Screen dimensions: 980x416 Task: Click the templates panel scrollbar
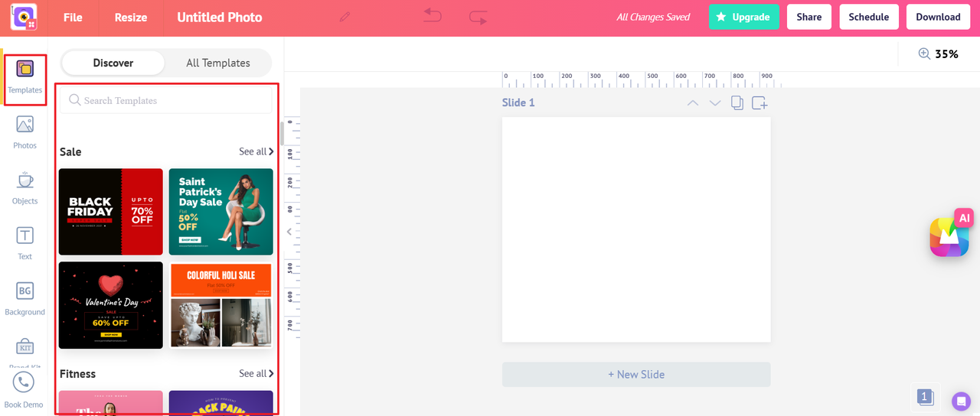[283, 134]
